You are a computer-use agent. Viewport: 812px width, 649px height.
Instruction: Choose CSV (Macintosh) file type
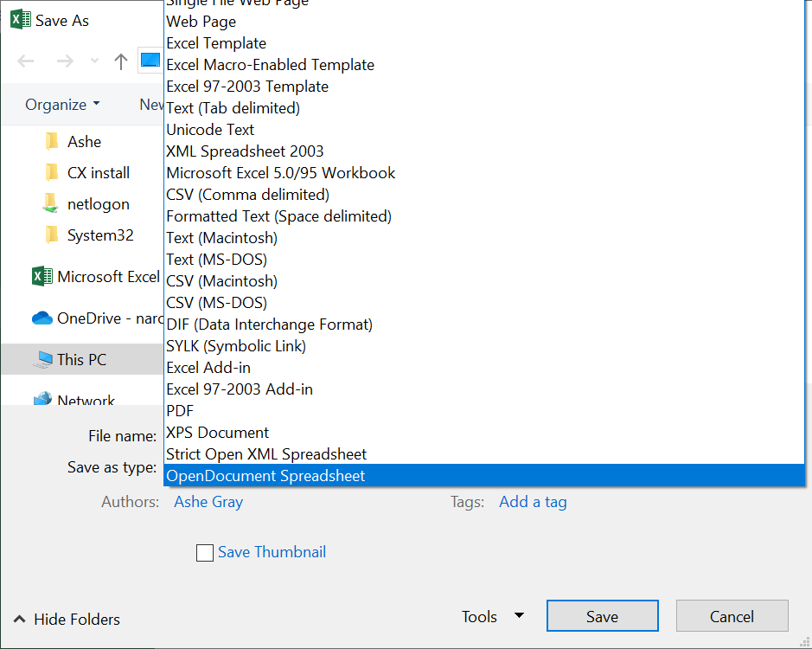click(x=484, y=281)
